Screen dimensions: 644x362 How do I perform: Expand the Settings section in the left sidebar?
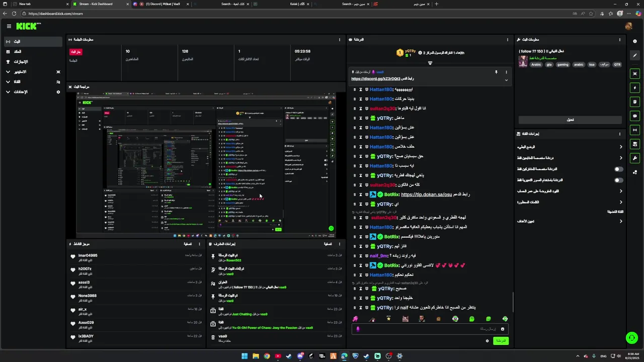click(x=33, y=92)
